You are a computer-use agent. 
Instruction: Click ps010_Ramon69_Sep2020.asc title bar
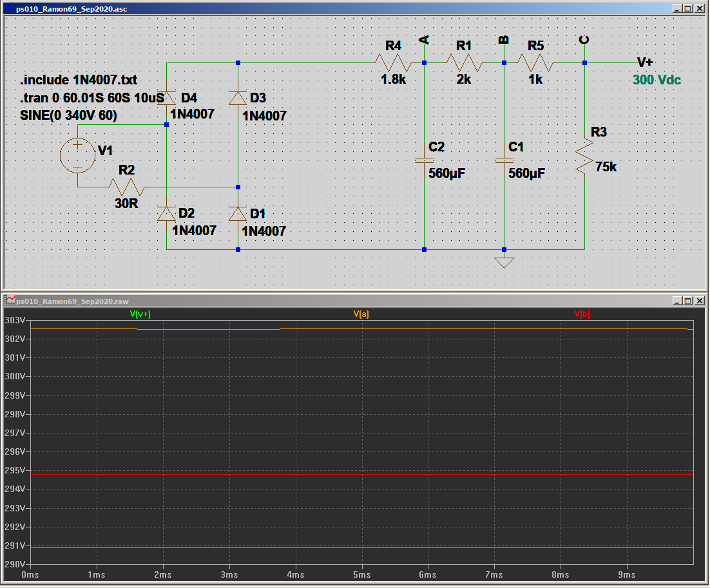[x=354, y=8]
